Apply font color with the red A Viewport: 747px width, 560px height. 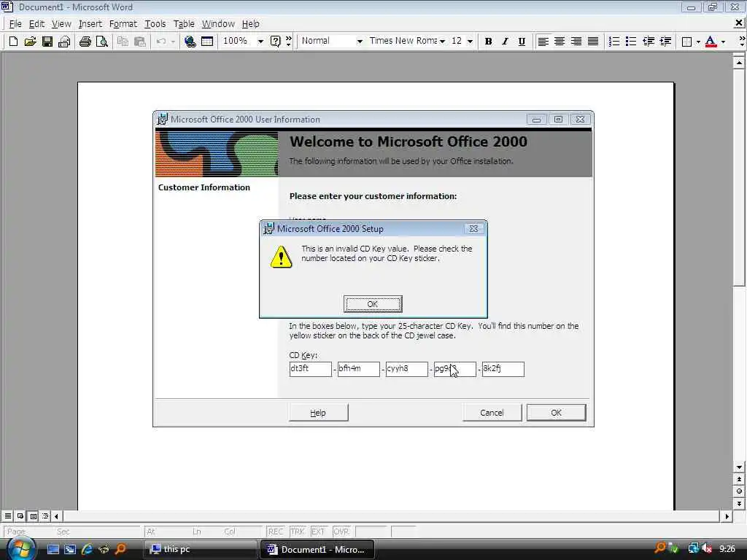(x=711, y=42)
